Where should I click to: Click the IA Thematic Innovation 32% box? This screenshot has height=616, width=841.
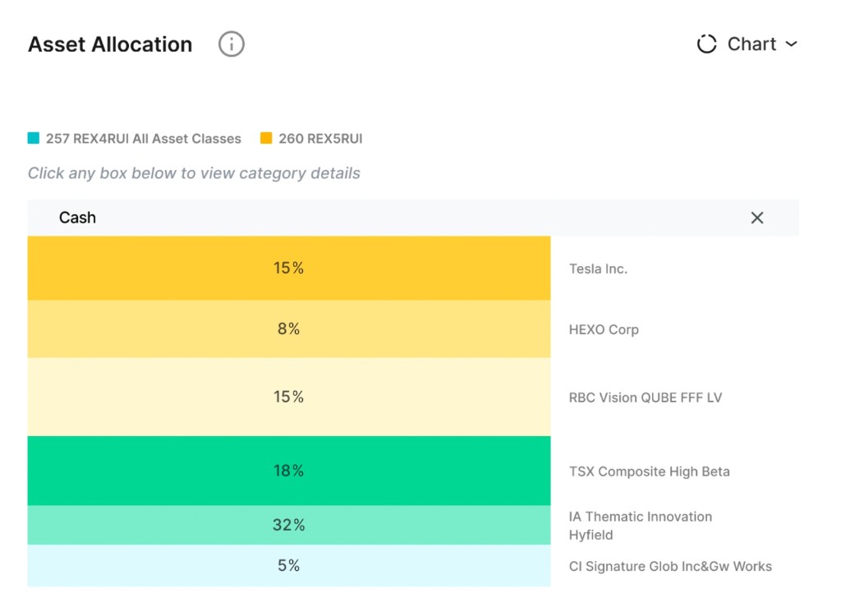pos(289,525)
